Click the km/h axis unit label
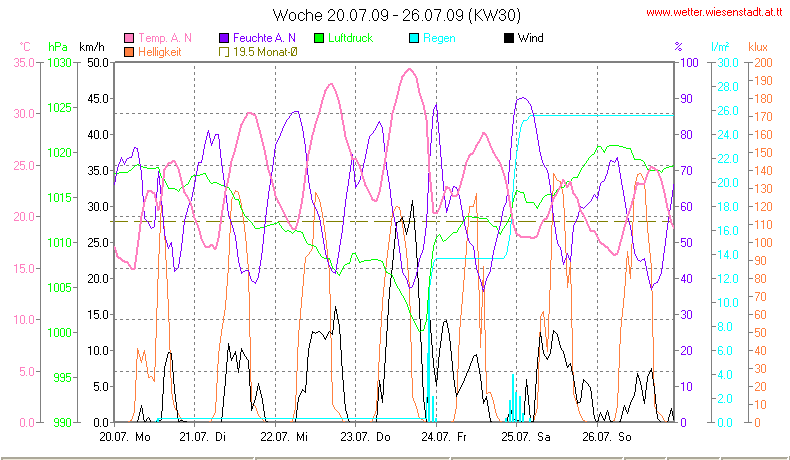The width and height of the screenshot is (790, 460). point(92,47)
